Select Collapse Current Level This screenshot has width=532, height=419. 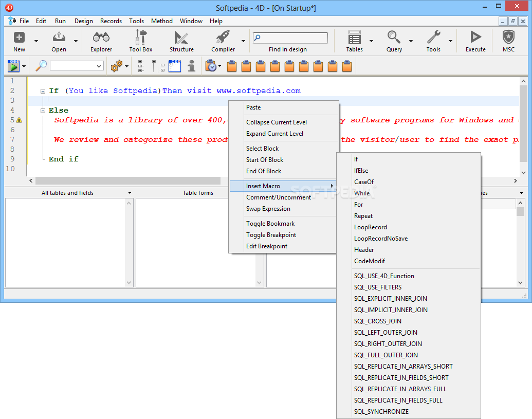click(284, 122)
